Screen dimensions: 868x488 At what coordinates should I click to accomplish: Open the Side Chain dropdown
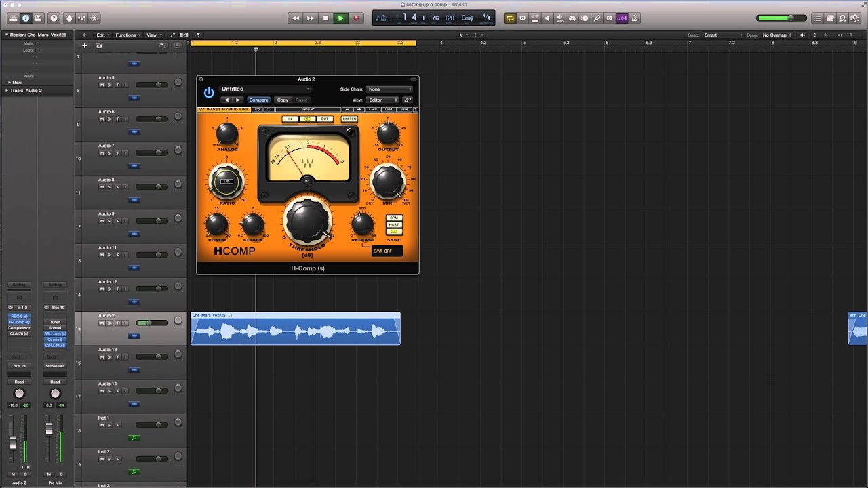point(389,89)
